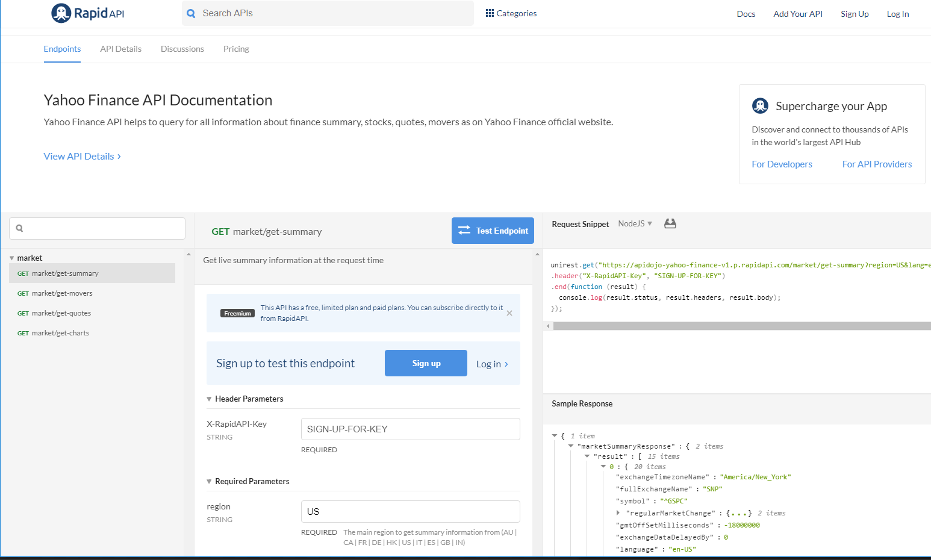
Task: Open the For Developers link
Action: tap(782, 164)
